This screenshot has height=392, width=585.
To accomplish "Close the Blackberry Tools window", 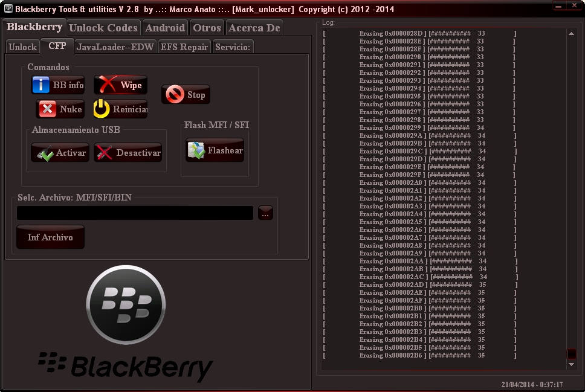I will click(x=575, y=5).
